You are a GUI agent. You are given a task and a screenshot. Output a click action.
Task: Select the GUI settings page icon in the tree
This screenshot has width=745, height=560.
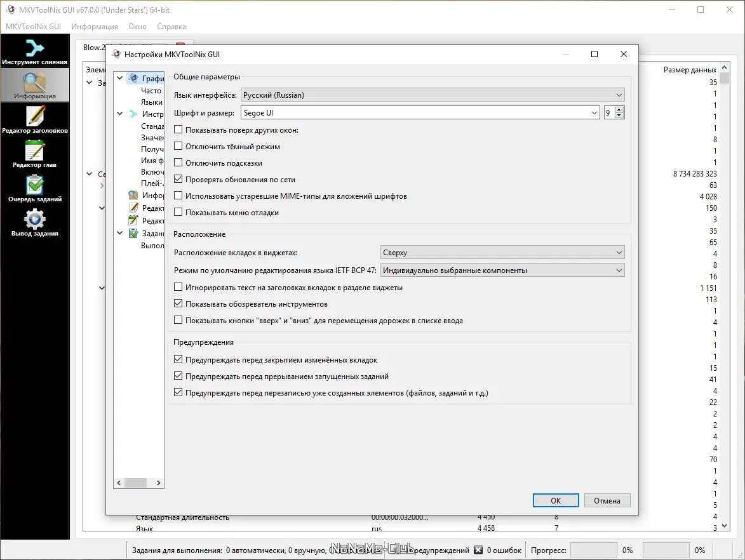coord(134,78)
